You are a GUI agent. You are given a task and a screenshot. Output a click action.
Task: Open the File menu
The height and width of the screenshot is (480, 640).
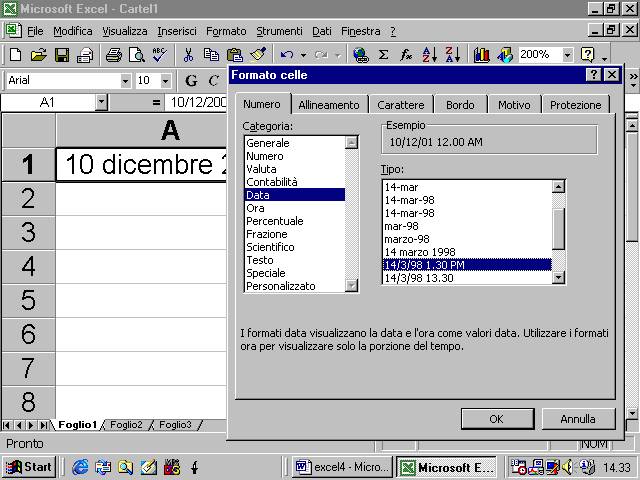pyautogui.click(x=35, y=31)
